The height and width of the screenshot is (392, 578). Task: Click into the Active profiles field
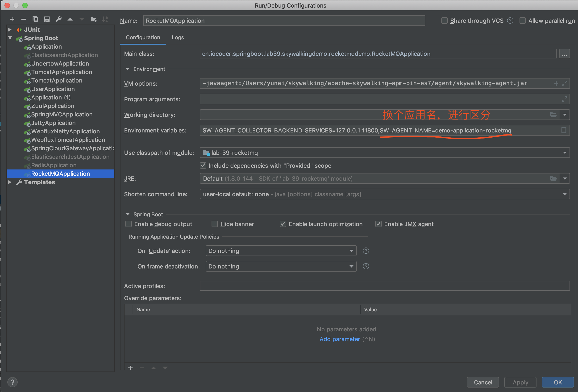pyautogui.click(x=384, y=286)
